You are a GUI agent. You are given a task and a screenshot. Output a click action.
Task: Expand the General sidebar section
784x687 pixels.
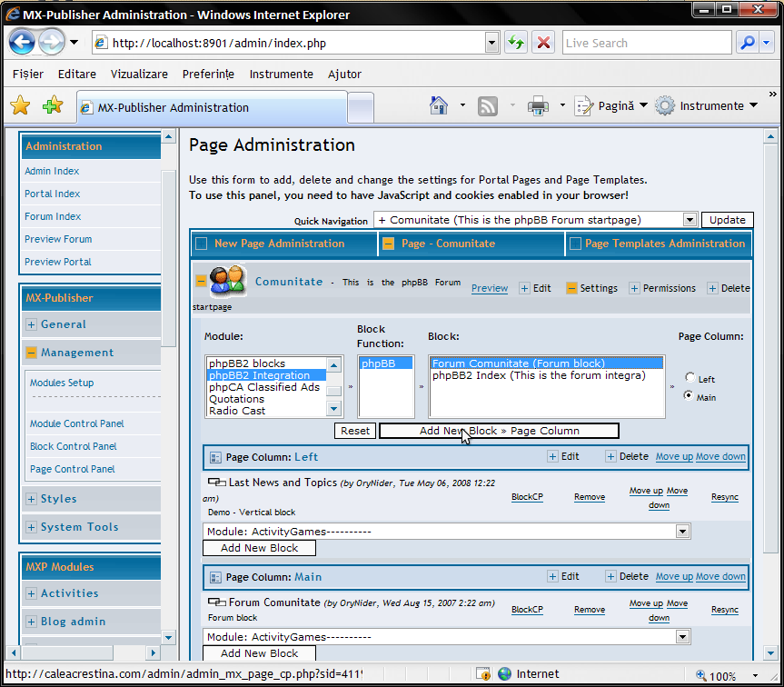tap(32, 324)
